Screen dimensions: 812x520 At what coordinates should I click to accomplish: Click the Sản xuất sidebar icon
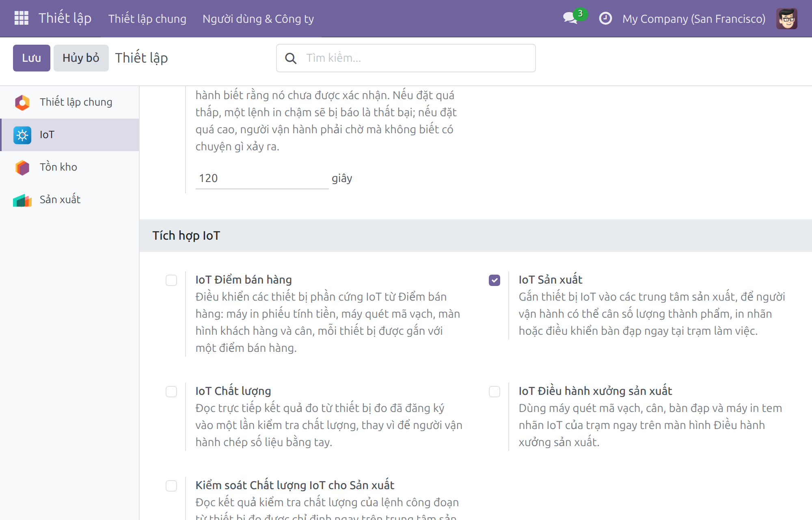pyautogui.click(x=22, y=200)
